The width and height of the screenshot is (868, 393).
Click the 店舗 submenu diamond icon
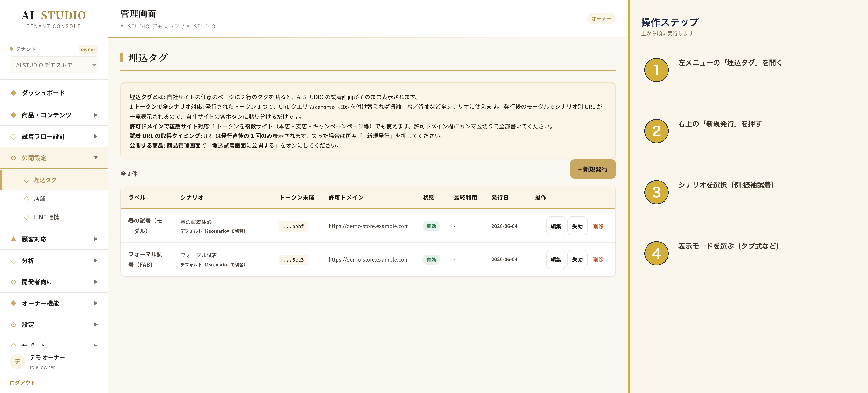click(27, 199)
